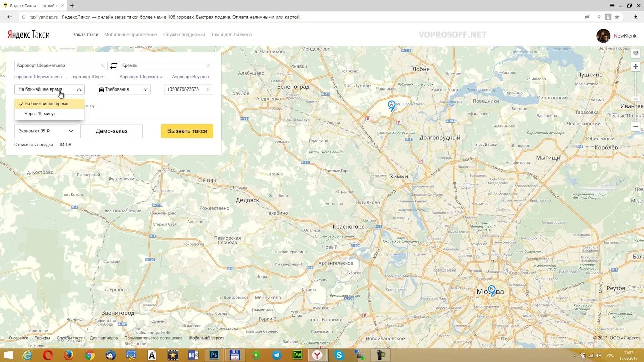This screenshot has width=644, height=362.
Task: Swap the pickup and destination addresses
Action: click(114, 65)
